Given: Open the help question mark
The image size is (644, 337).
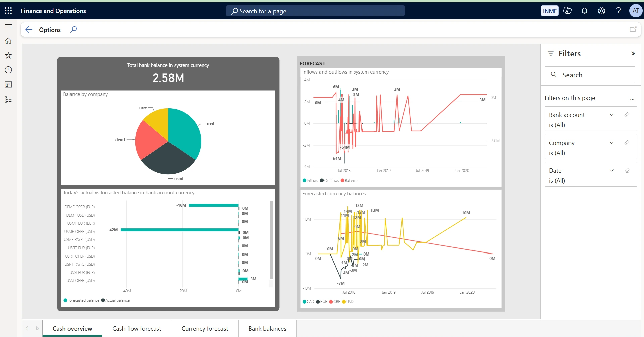Looking at the screenshot, I should [618, 11].
